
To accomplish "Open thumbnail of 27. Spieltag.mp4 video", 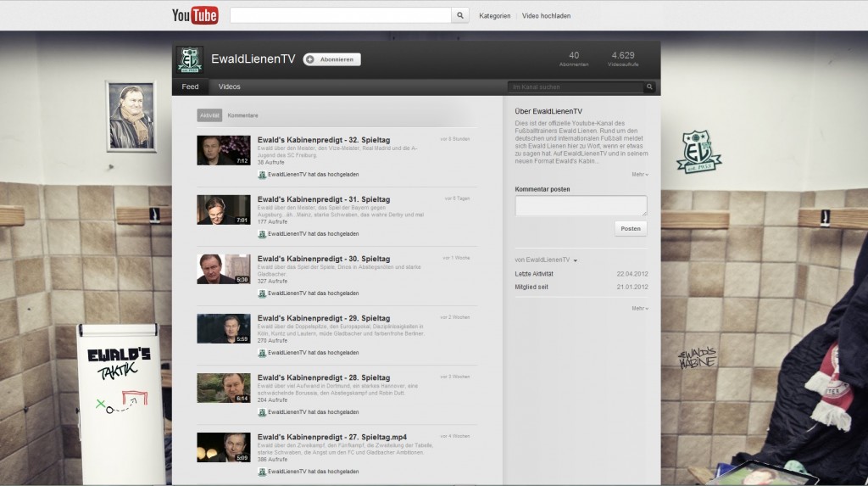I will [x=224, y=447].
